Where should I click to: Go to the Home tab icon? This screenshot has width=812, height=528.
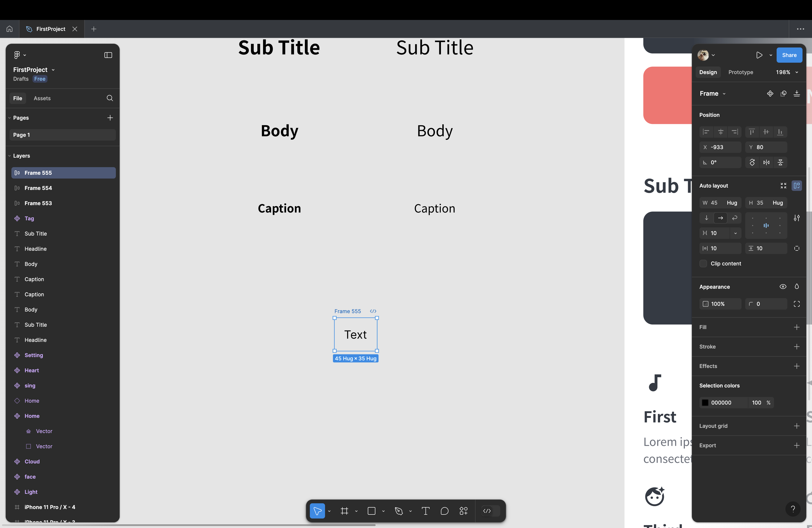coord(9,29)
